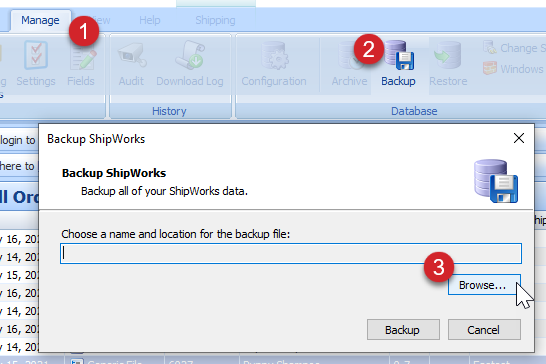
Task: Switch to the Help ribbon tab
Action: tap(150, 21)
